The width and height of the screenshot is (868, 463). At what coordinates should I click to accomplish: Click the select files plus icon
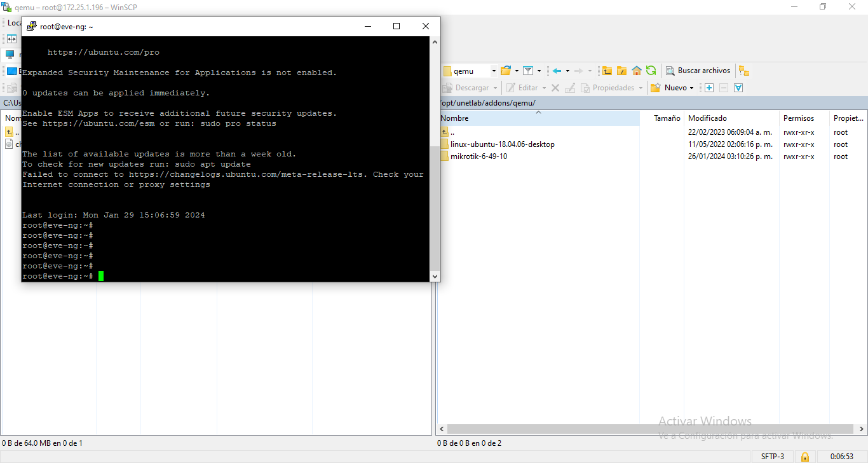[x=709, y=88]
